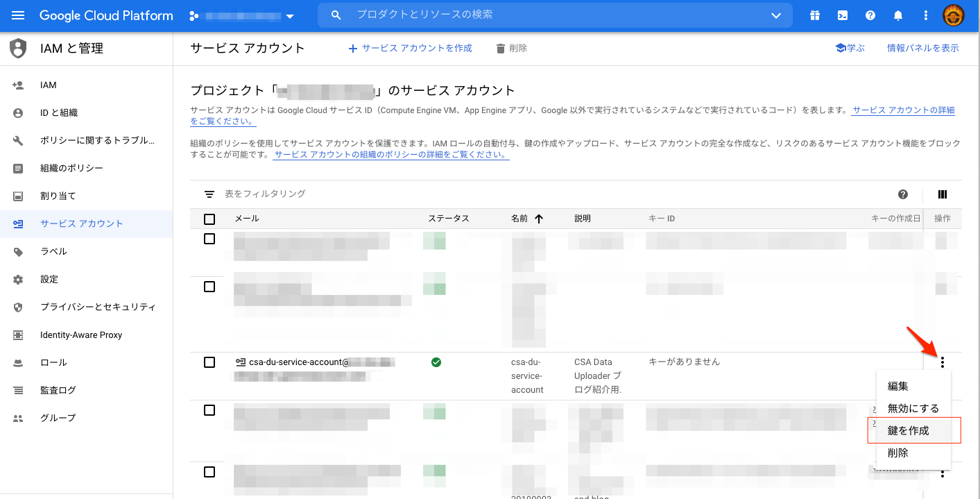Image resolution: width=980 pixels, height=499 pixels.
Task: Activate Cloud Shell terminal icon
Action: click(x=843, y=15)
